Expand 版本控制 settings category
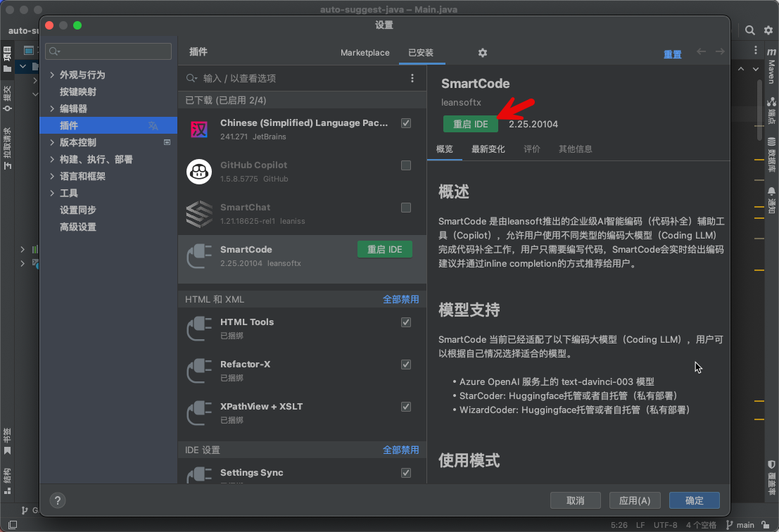This screenshot has height=532, width=779. 52,142
